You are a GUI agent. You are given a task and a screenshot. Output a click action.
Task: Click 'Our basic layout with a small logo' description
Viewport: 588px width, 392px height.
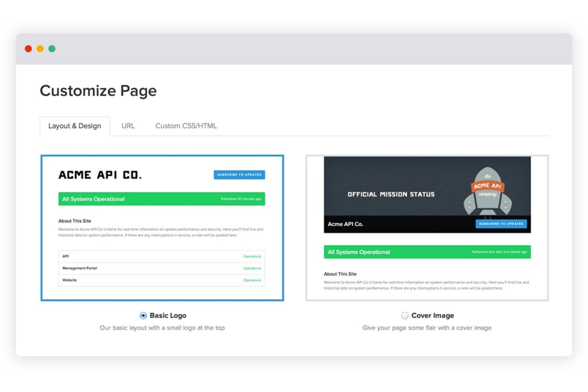[162, 328]
